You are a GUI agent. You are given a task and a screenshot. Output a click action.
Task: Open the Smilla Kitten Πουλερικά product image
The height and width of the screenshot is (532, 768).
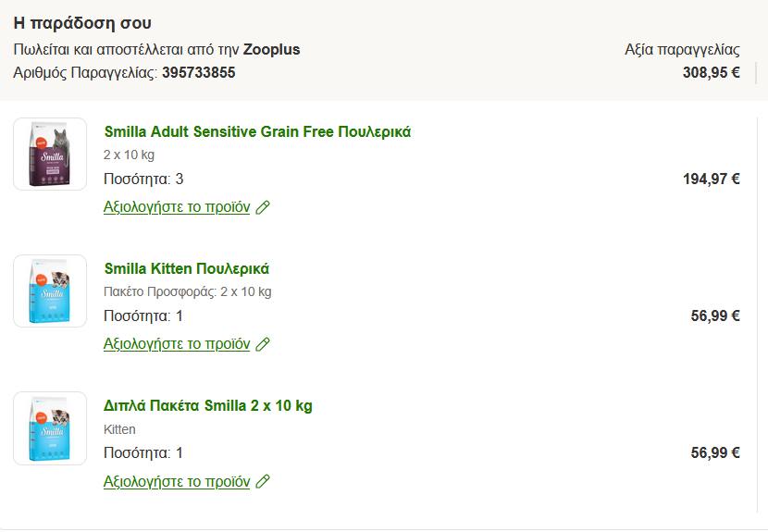[50, 291]
